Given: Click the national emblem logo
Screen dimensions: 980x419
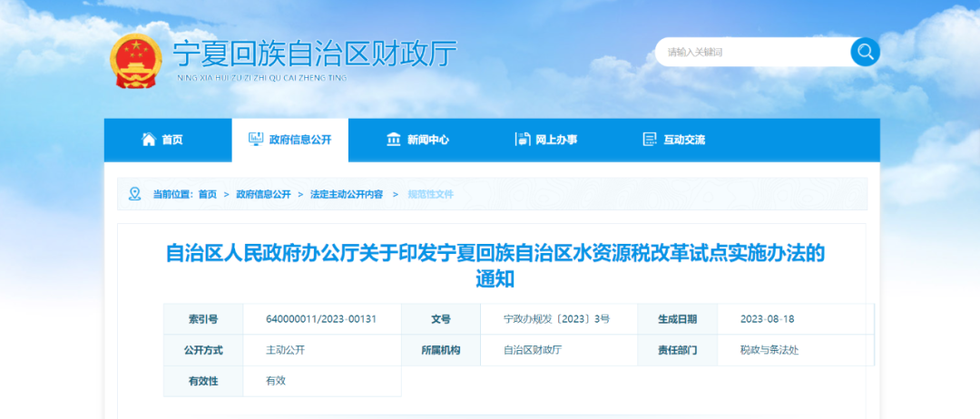Looking at the screenshot, I should 135,60.
